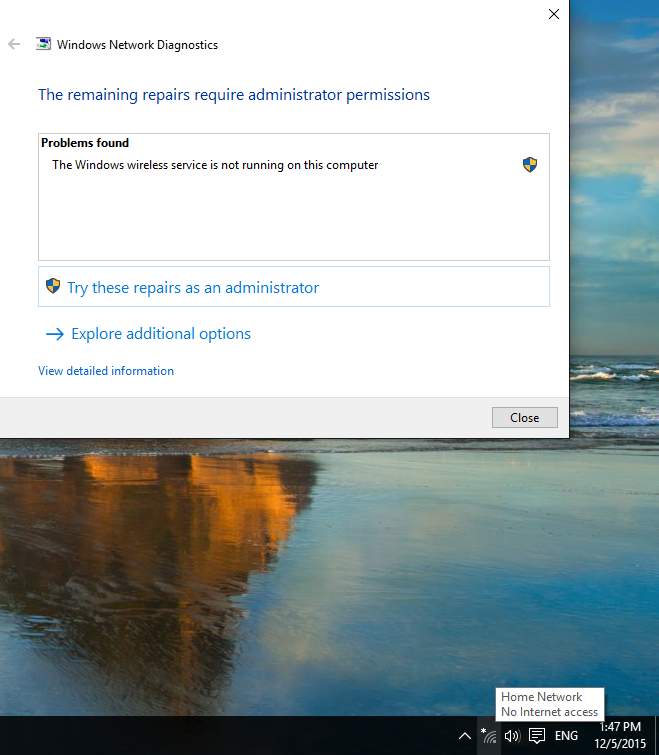Click the shield icon on the administrator repairs option
This screenshot has height=755, width=659.
(x=52, y=286)
